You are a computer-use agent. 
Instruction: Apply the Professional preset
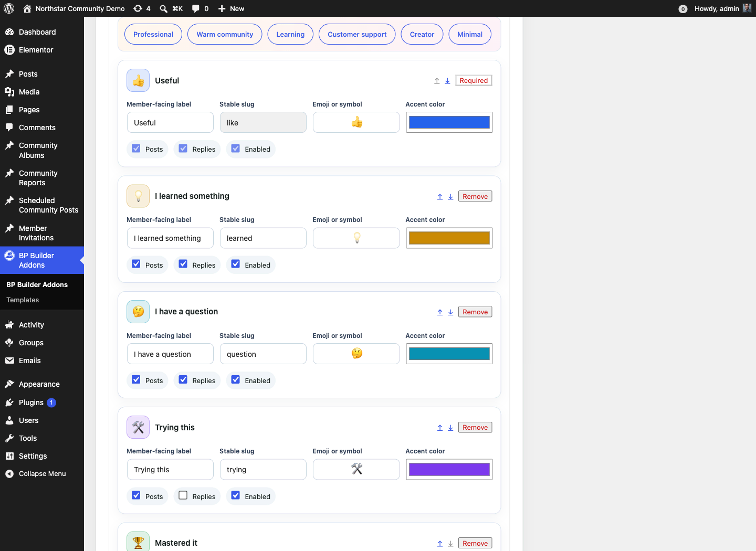point(153,34)
